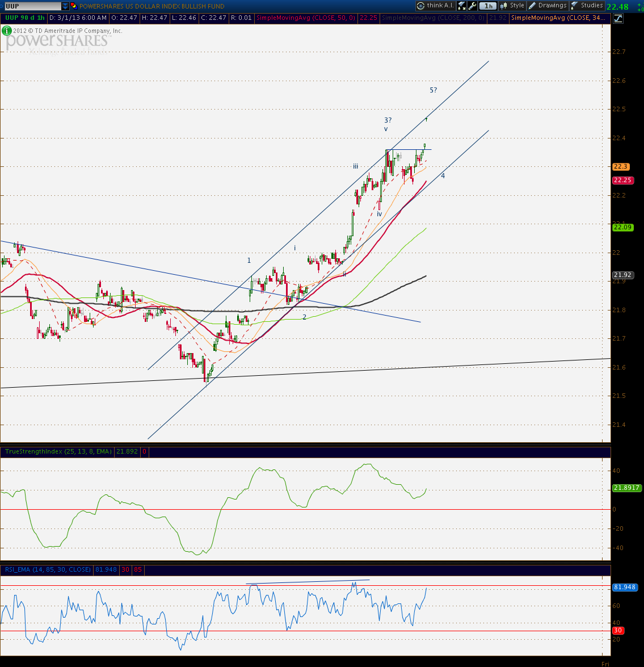The image size is (644, 667).
Task: Click the orange 22.3 price bubble
Action: pyautogui.click(x=621, y=167)
